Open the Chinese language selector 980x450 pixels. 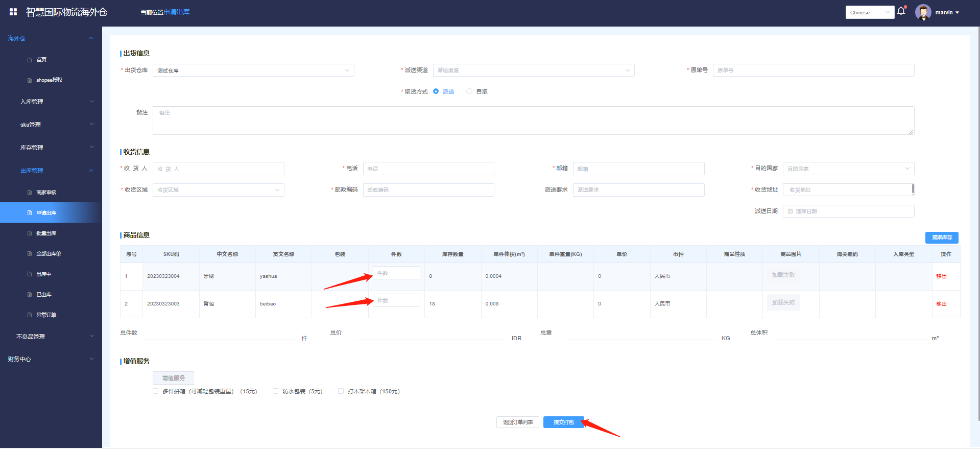869,12
